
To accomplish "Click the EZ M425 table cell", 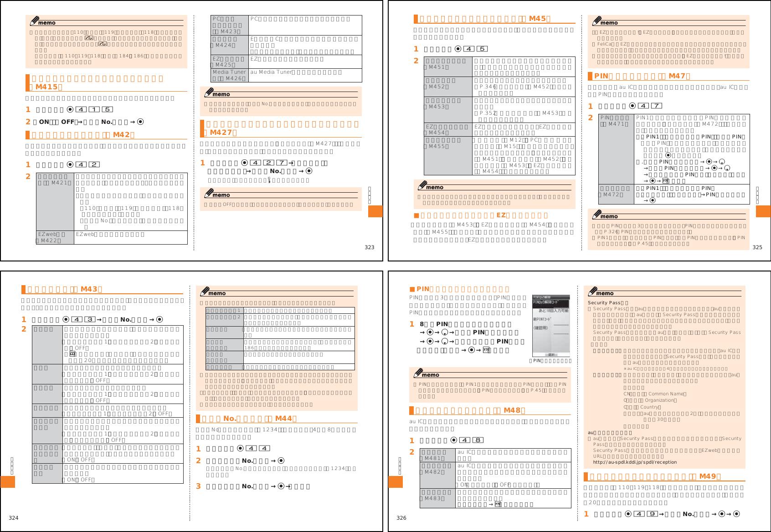I will [x=230, y=61].
